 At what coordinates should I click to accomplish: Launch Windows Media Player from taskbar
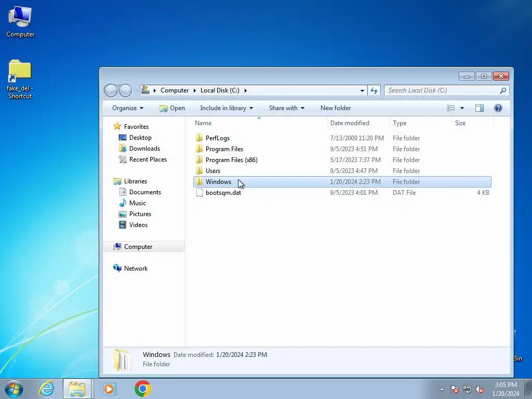(x=109, y=389)
